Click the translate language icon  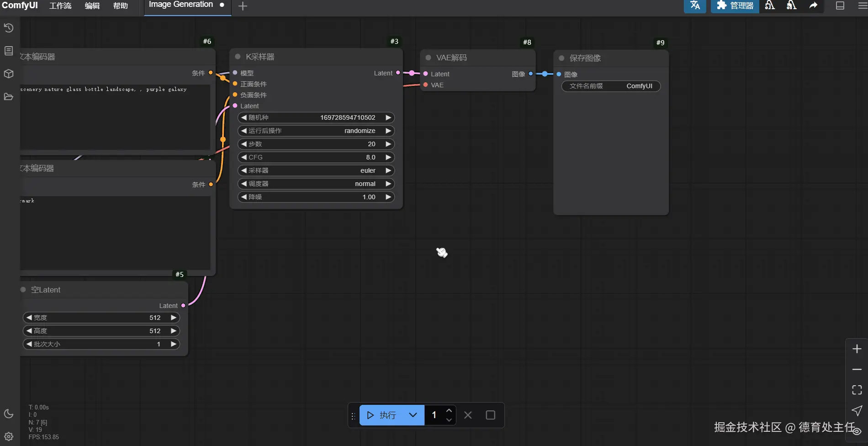tap(695, 5)
